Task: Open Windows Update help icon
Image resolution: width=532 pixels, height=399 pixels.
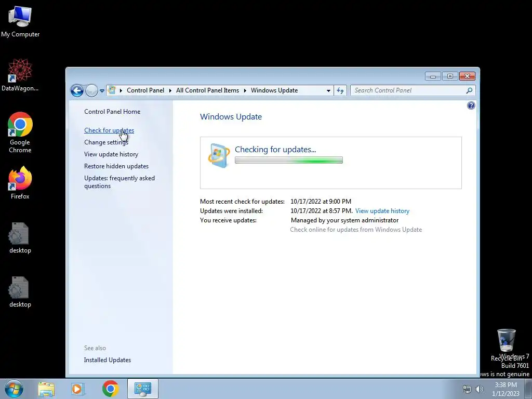Action: 471,105
